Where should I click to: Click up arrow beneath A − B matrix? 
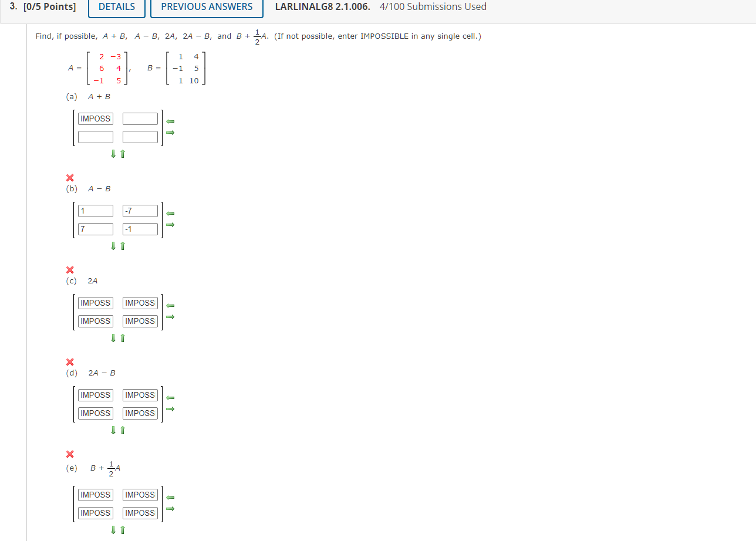pos(122,246)
